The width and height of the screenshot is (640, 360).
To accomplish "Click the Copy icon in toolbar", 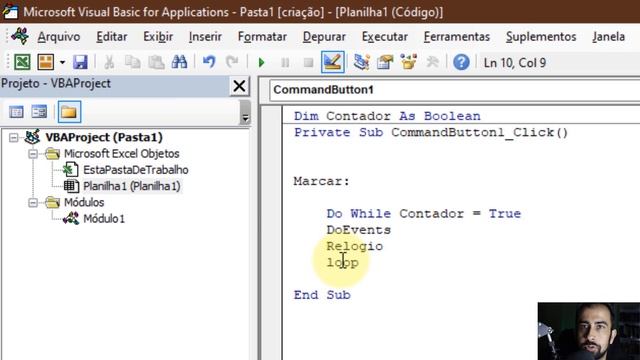I will tap(133, 62).
